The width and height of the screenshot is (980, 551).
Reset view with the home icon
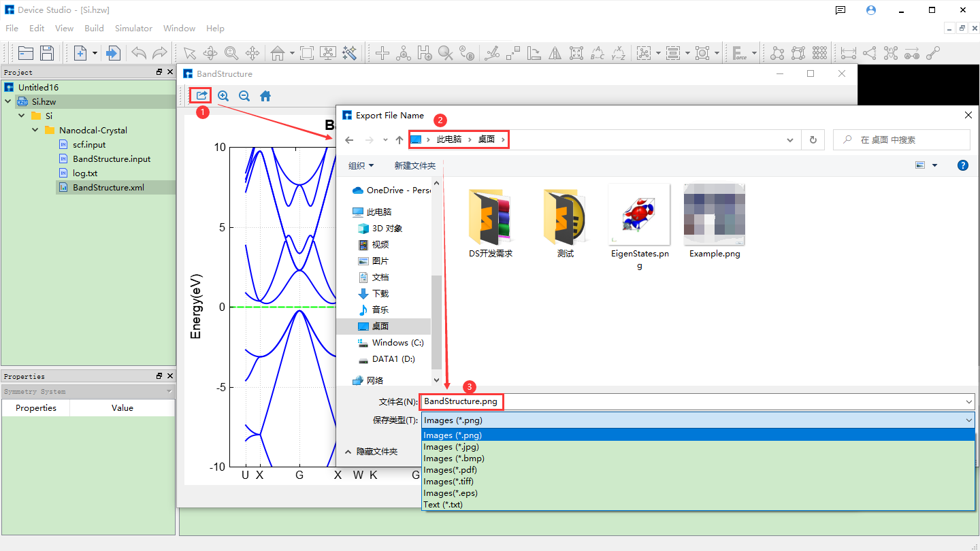[x=265, y=97]
